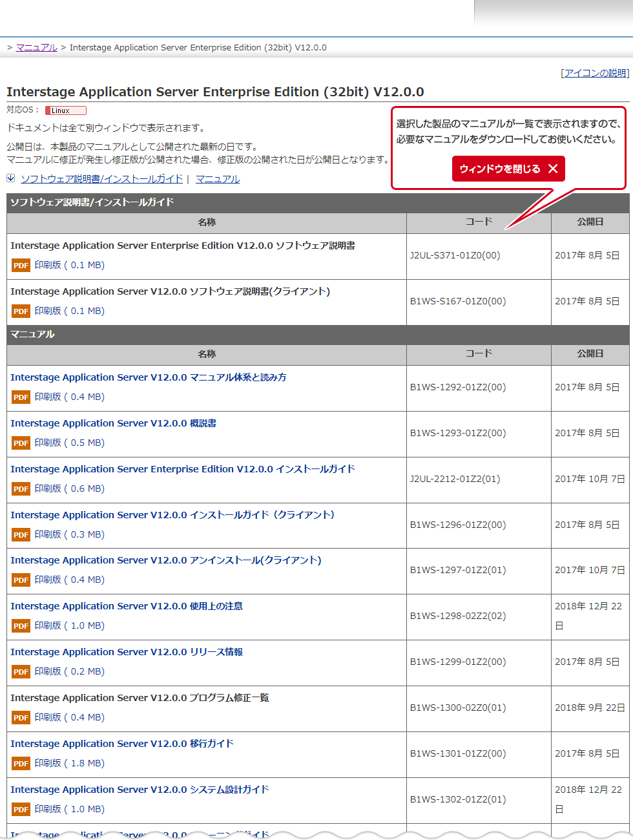
Task: Select code B1WS-1297-01Z2(01)
Action: click(458, 570)
